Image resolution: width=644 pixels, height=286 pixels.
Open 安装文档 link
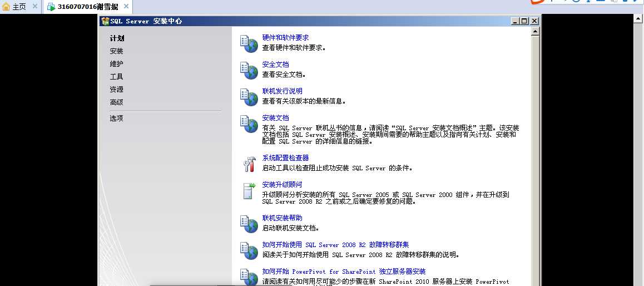click(x=276, y=117)
